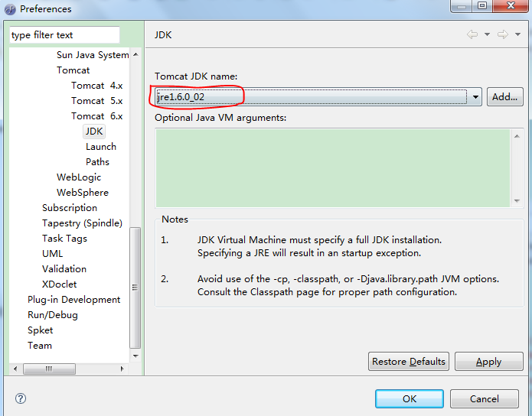Select Spket in the tree
Screen dimensions: 532x416
[40, 330]
